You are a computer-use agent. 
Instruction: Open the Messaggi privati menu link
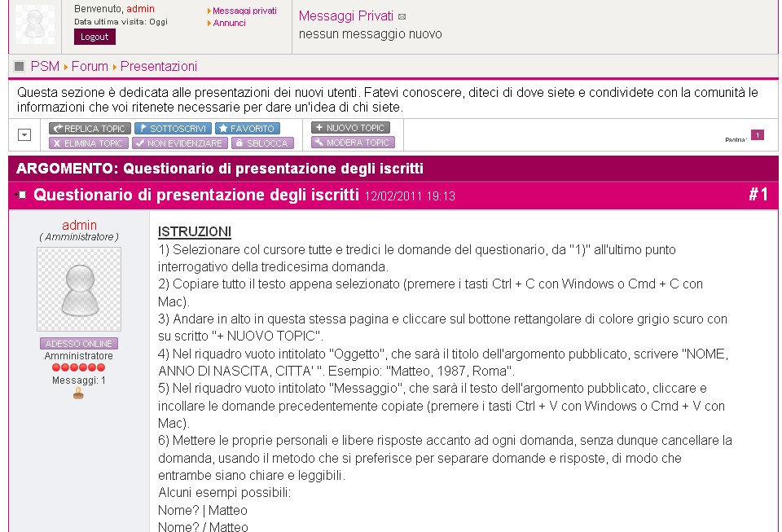click(244, 11)
